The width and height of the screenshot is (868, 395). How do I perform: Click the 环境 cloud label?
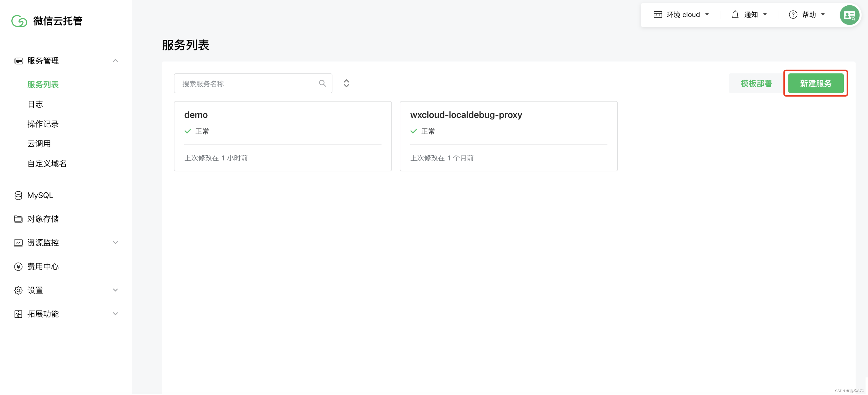(683, 14)
